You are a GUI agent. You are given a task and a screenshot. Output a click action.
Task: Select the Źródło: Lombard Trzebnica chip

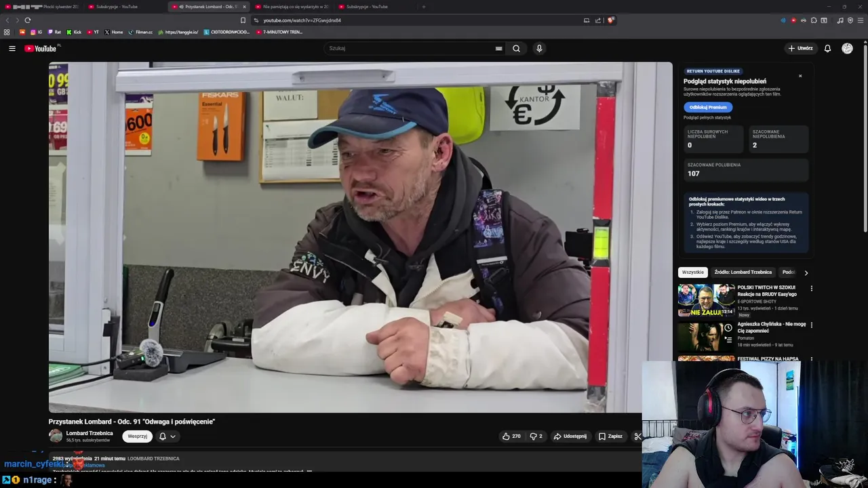[743, 272]
